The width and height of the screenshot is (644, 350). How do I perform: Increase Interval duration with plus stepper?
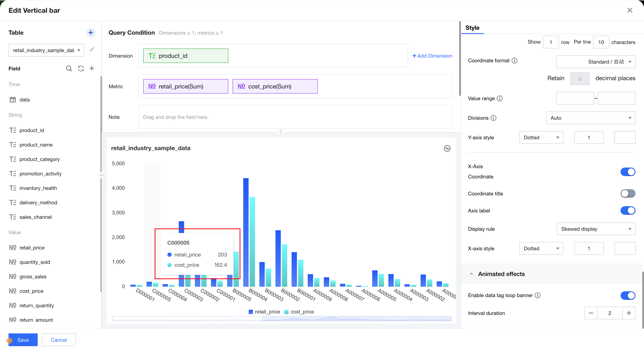pos(629,313)
